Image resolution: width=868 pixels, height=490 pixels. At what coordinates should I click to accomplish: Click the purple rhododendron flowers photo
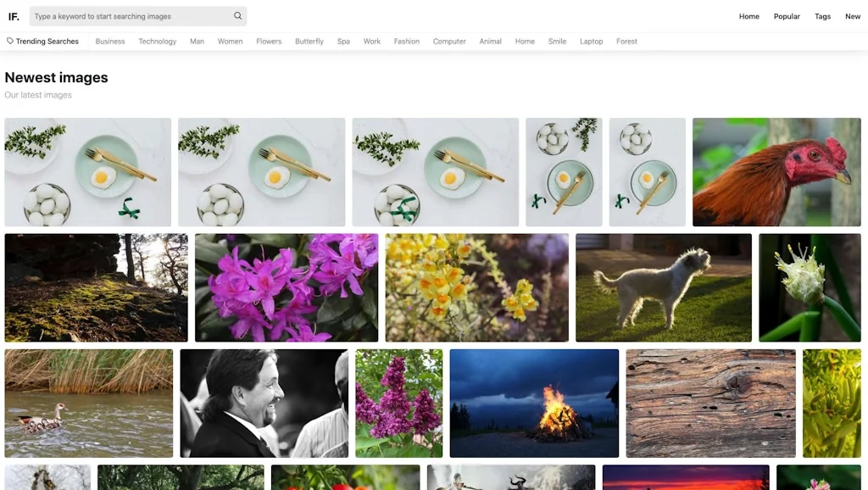pyautogui.click(x=287, y=287)
